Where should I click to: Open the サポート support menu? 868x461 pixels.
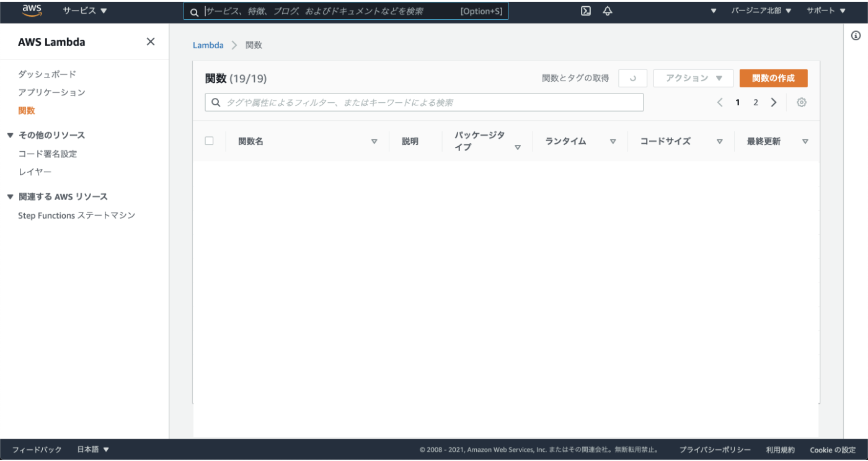click(x=826, y=11)
